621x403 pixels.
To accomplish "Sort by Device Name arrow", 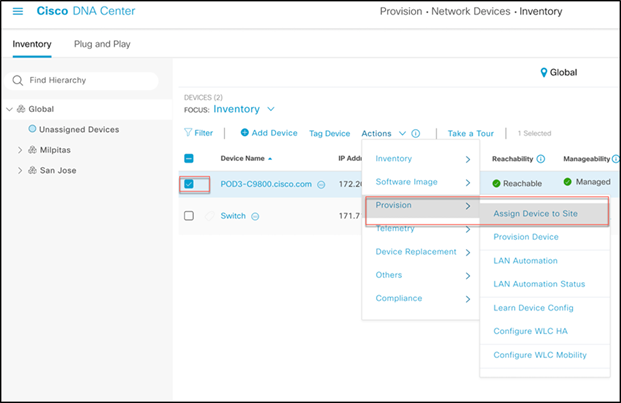I will click(x=270, y=159).
